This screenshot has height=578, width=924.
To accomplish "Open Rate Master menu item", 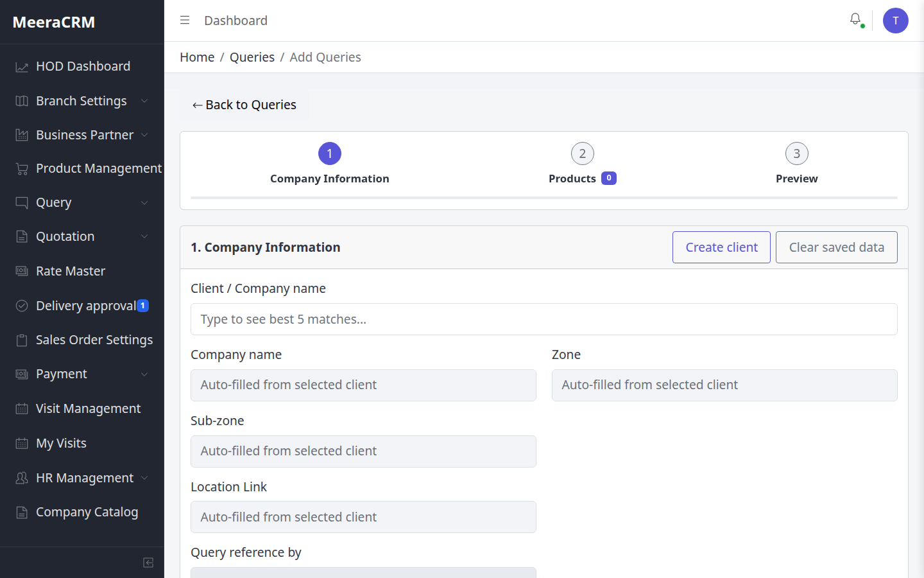I will coord(82,271).
